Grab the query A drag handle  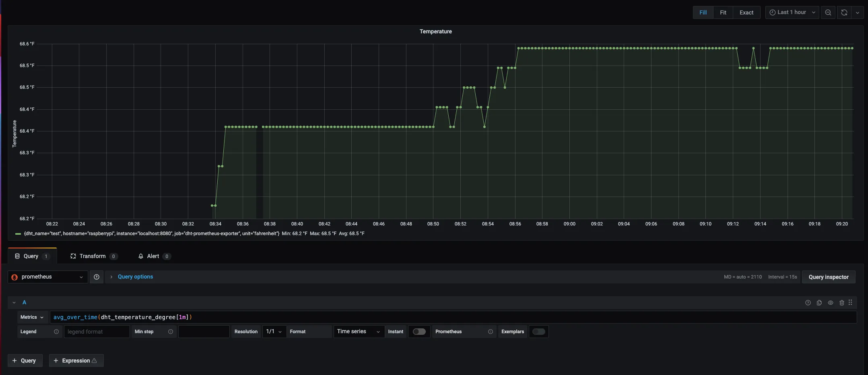[850, 303]
